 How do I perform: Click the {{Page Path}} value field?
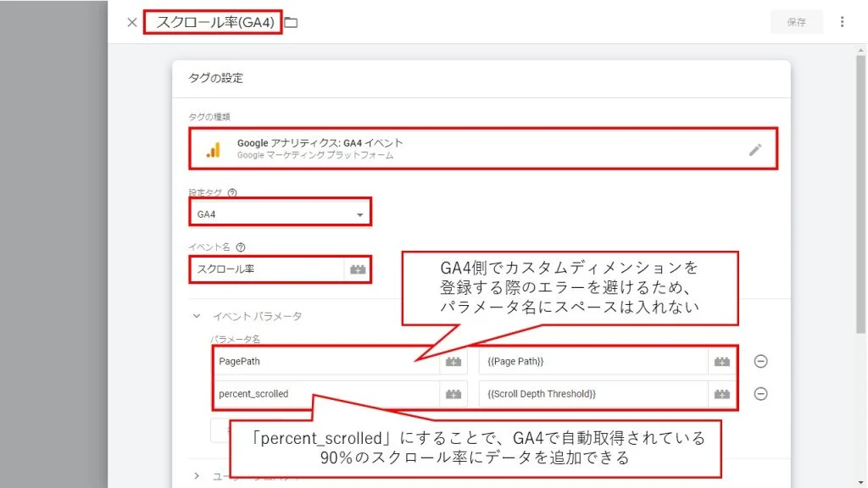[x=593, y=361]
